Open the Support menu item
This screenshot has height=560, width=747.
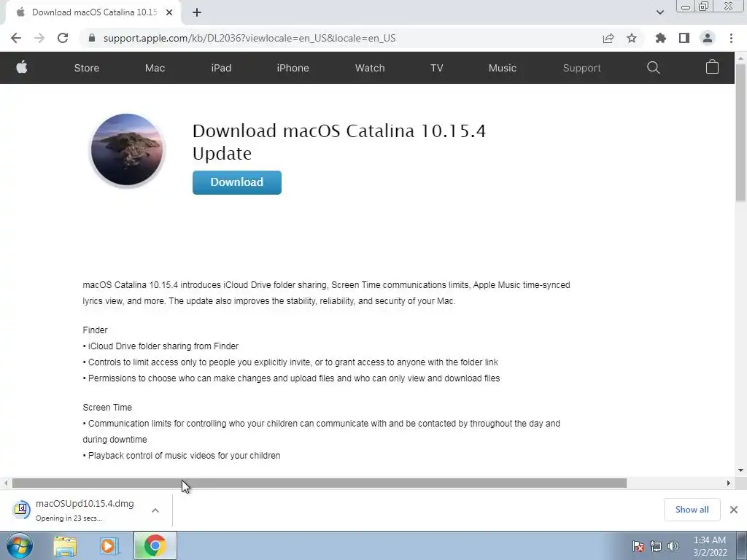(581, 68)
